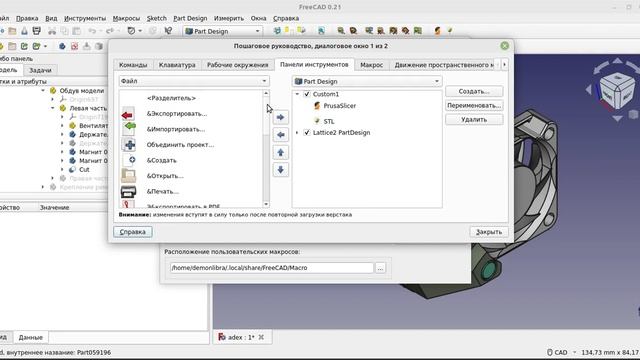Switch to the Команды tab
This screenshot has width=640, height=360.
(x=133, y=65)
